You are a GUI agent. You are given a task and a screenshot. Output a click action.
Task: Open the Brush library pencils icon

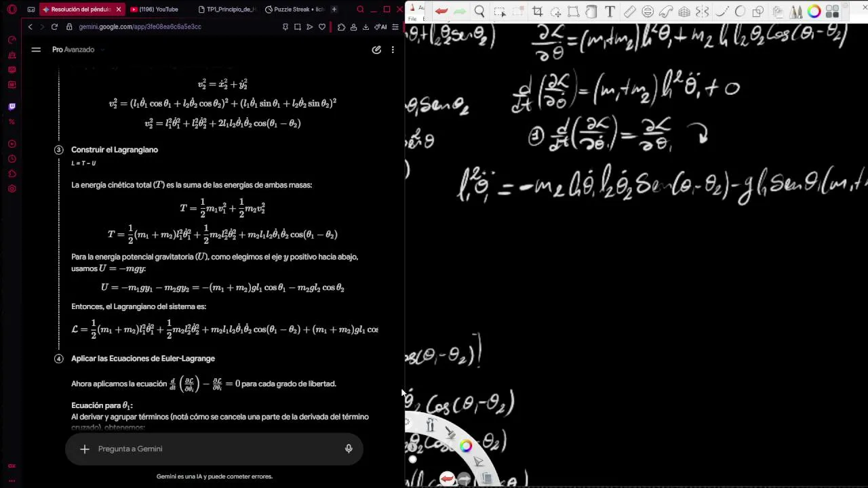pyautogui.click(x=795, y=12)
